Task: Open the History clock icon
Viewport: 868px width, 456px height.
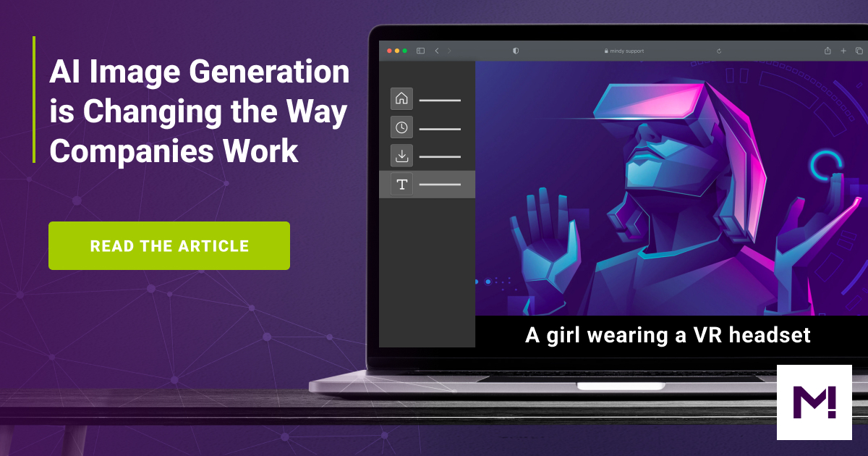Action: 401,127
